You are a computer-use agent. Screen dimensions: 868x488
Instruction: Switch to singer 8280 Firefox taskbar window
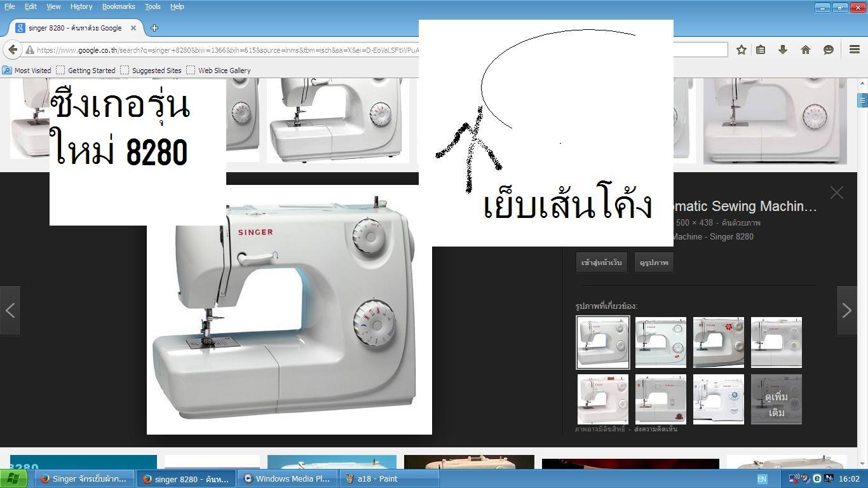[186, 479]
